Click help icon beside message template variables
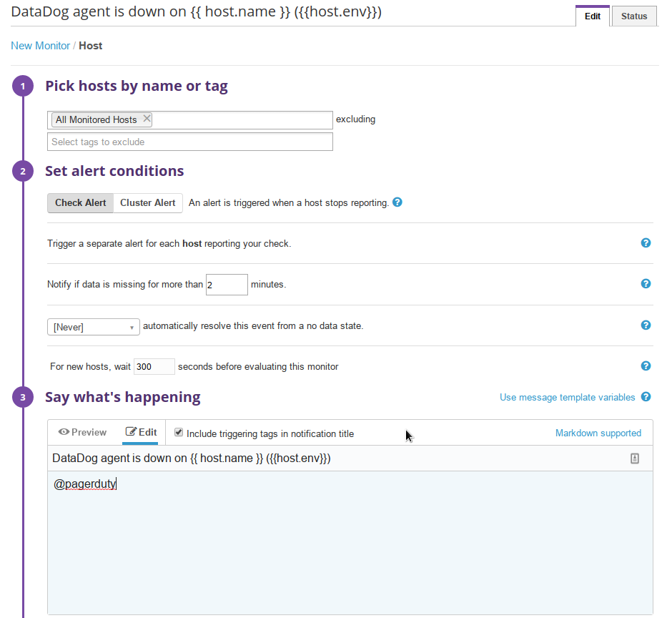 coord(646,397)
